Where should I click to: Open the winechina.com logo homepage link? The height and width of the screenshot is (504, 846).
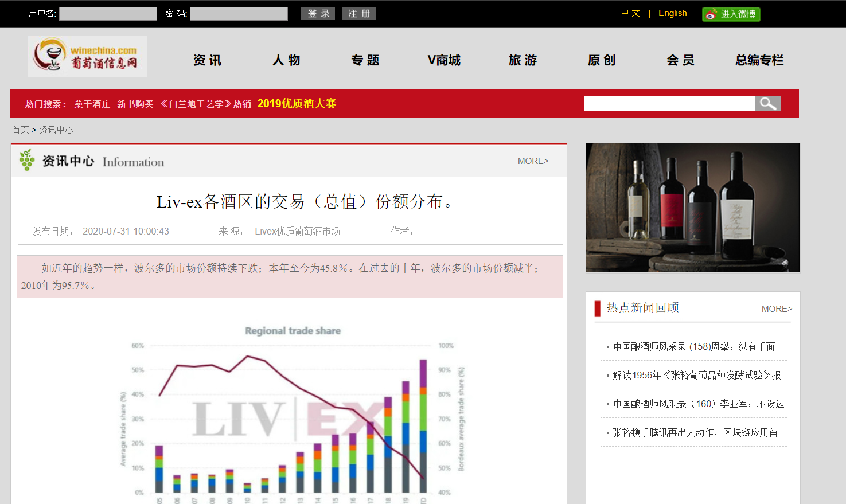(x=87, y=56)
